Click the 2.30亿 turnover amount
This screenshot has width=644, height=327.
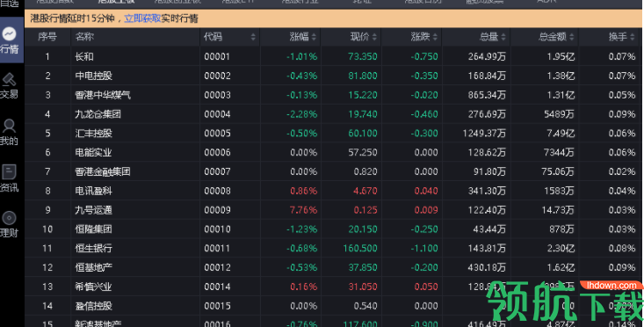coord(561,248)
